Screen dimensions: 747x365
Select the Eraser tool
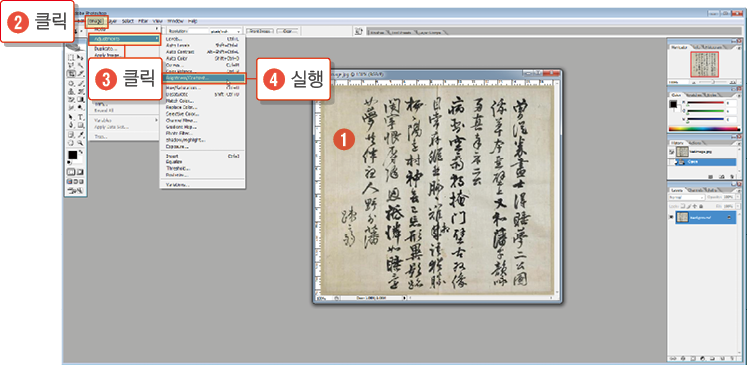point(71,99)
